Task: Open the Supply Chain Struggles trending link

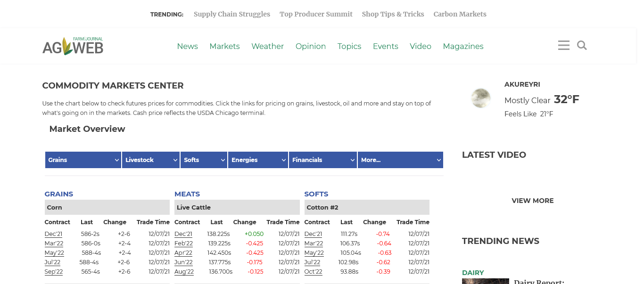Action: 232,14
